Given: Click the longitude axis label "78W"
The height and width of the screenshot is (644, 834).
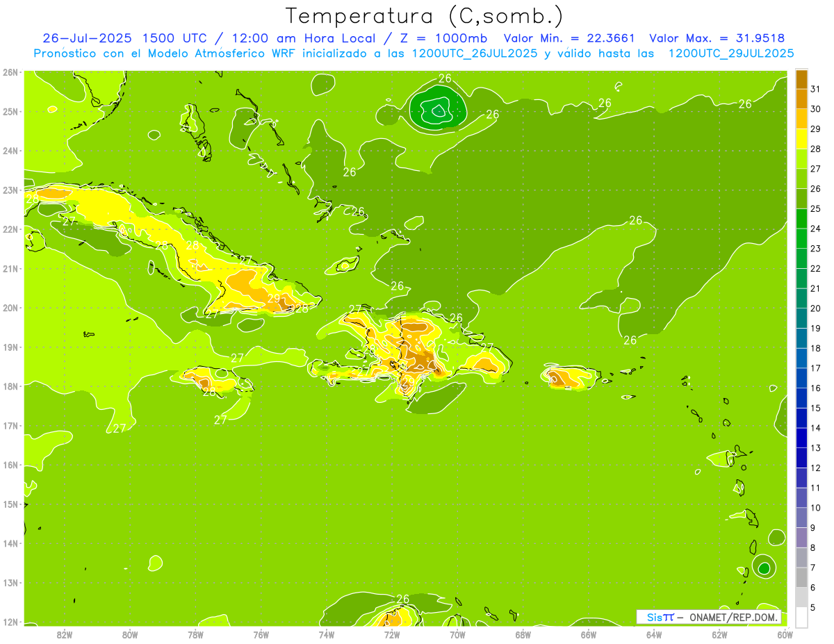Looking at the screenshot, I should tap(195, 634).
